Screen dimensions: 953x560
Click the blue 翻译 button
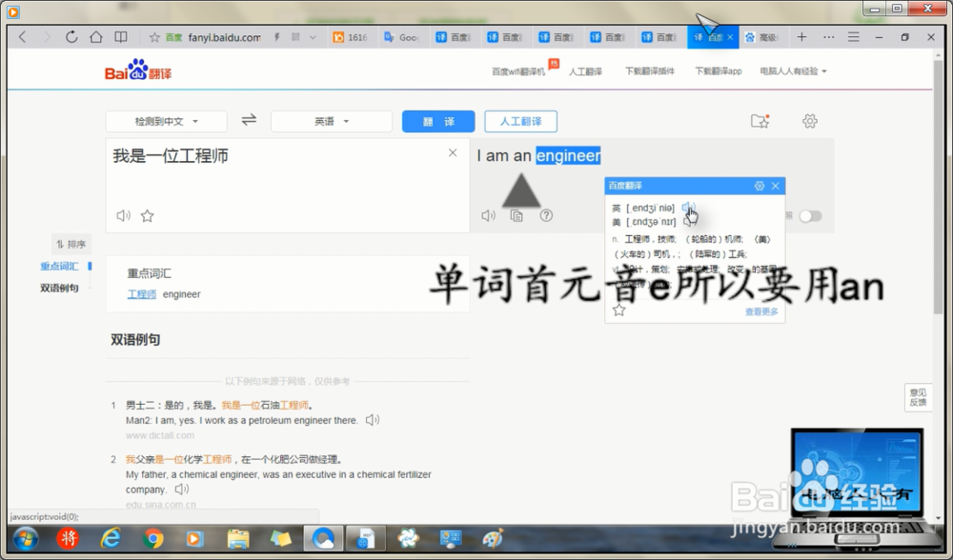[438, 122]
